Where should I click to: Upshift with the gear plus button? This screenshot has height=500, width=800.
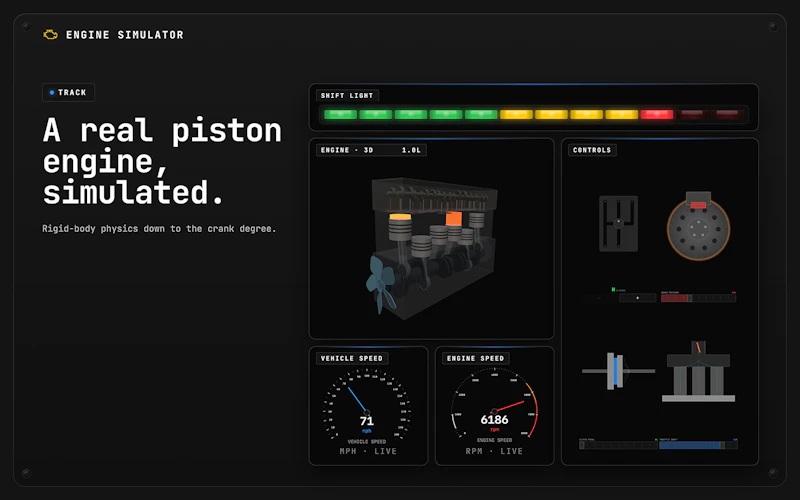click(637, 298)
